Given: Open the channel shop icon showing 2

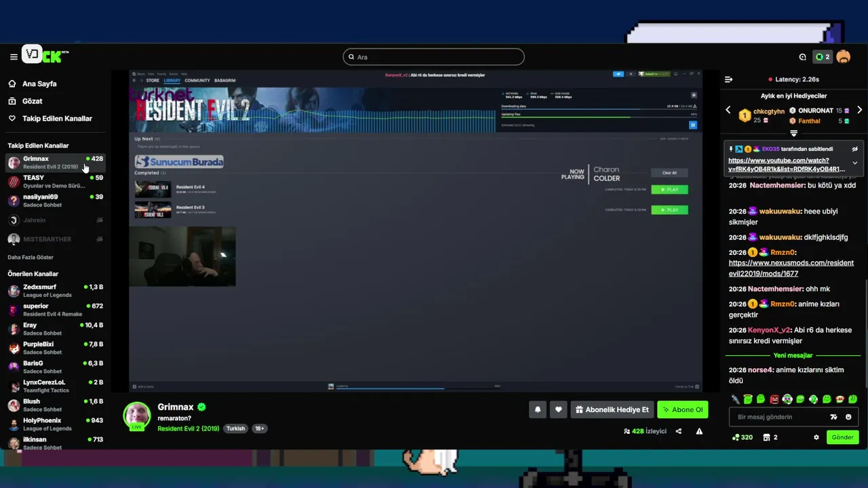Looking at the screenshot, I should [x=770, y=437].
